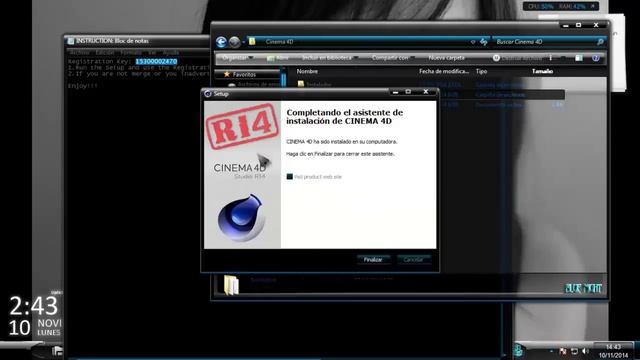Click the Explorer help icon
The height and width of the screenshot is (360, 640).
[x=596, y=58]
